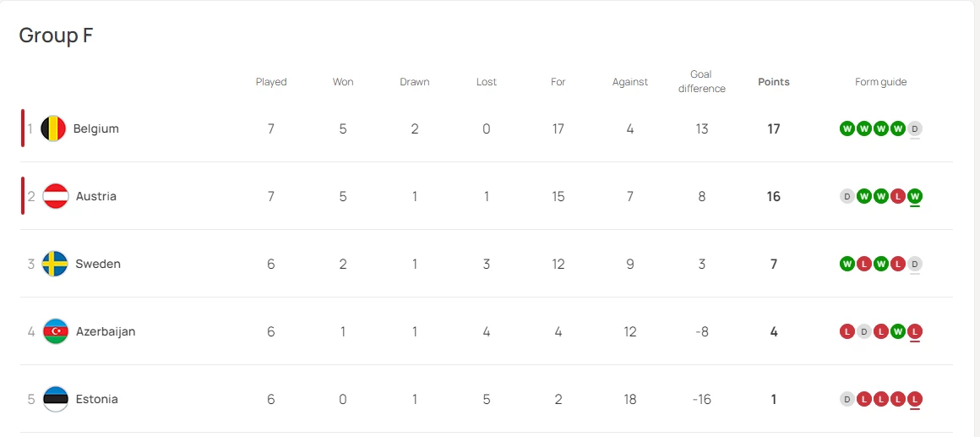Image resolution: width=980 pixels, height=437 pixels.
Task: Click the Points column header
Action: click(774, 82)
